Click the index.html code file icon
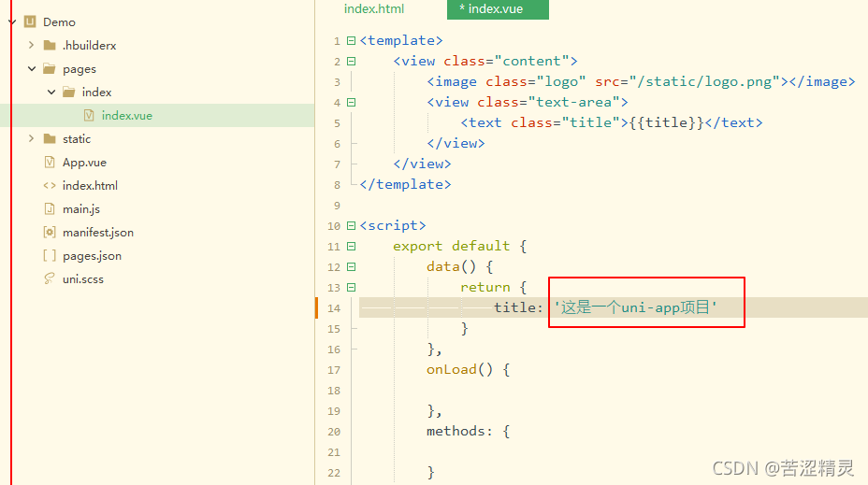 point(50,185)
